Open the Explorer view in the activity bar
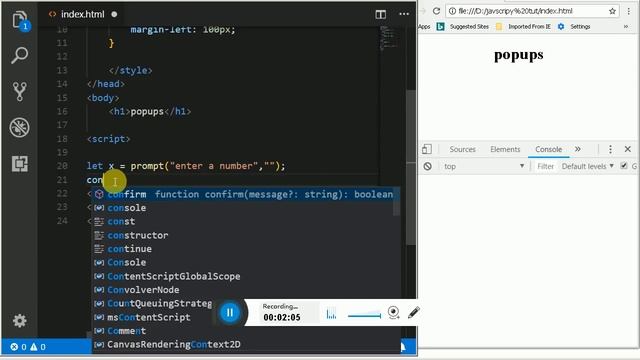Image resolution: width=640 pixels, height=360 pixels. tap(20, 20)
